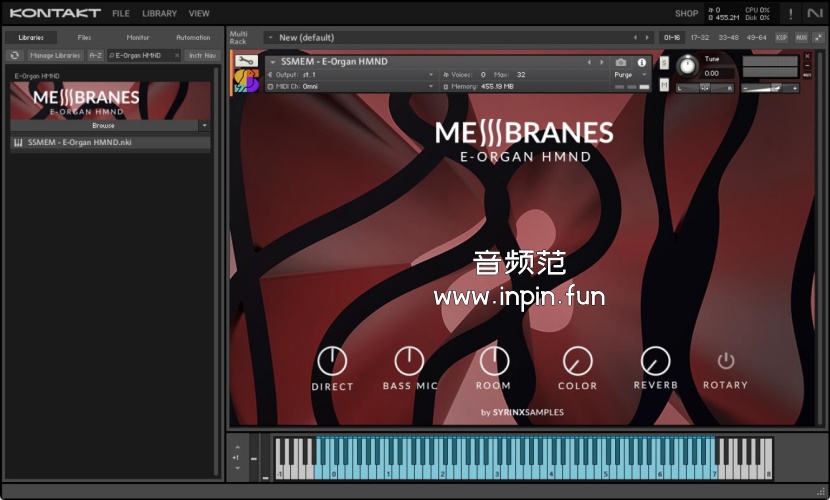Image resolution: width=830 pixels, height=500 pixels.
Task: Load the next instrument with the right arrow
Action: 601,62
